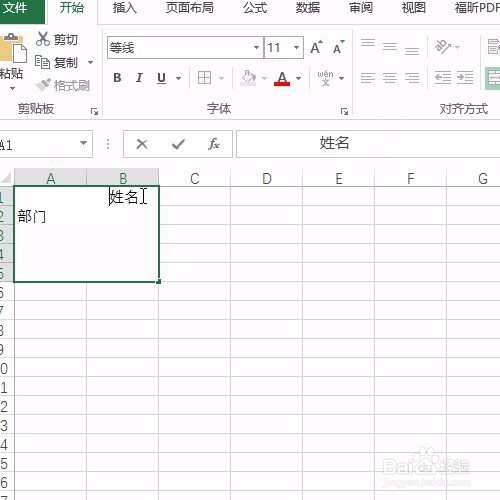Open Font (字体) dialog launcher
This screenshot has width=500, height=500.
[344, 112]
